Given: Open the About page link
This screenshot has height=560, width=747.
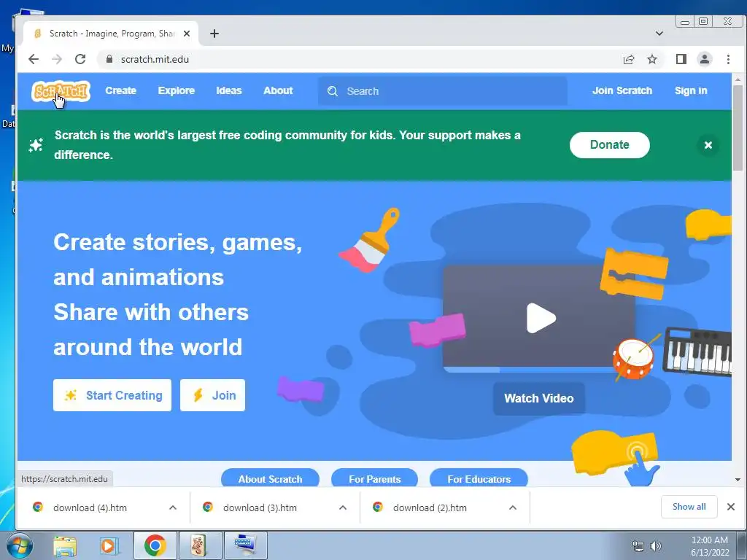Looking at the screenshot, I should [x=278, y=90].
